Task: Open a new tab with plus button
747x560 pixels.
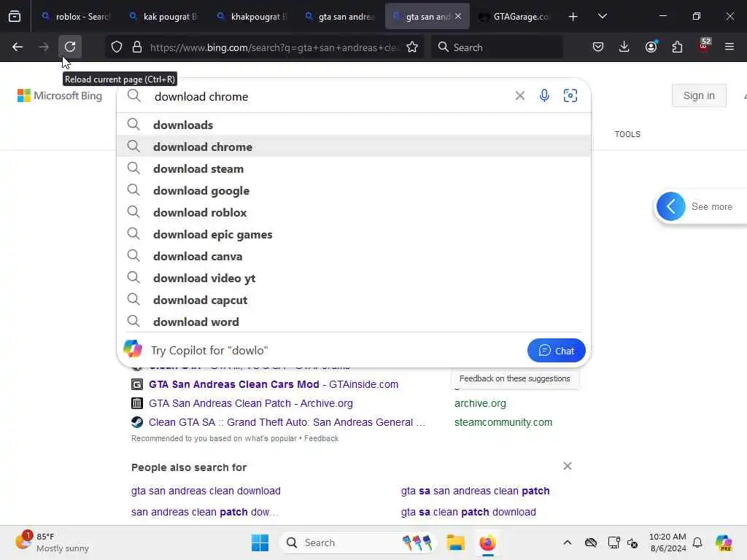Action: coord(573,17)
